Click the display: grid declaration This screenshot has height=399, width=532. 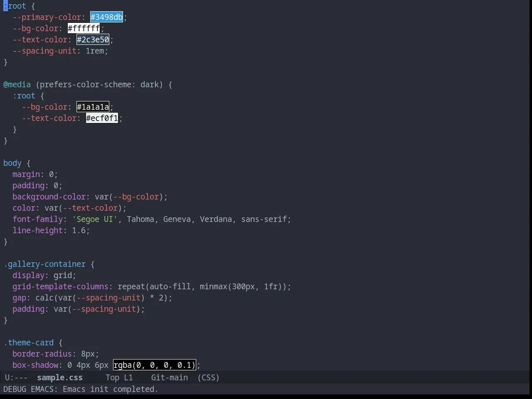coord(44,275)
